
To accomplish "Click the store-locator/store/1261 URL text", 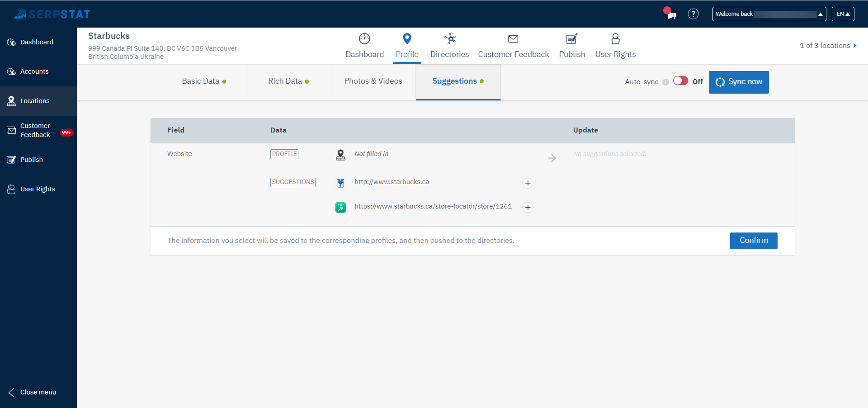I will [433, 206].
